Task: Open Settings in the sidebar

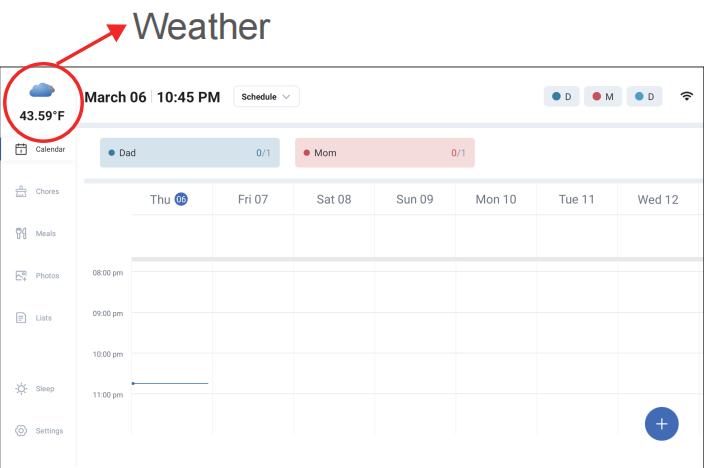Action: tap(39, 431)
